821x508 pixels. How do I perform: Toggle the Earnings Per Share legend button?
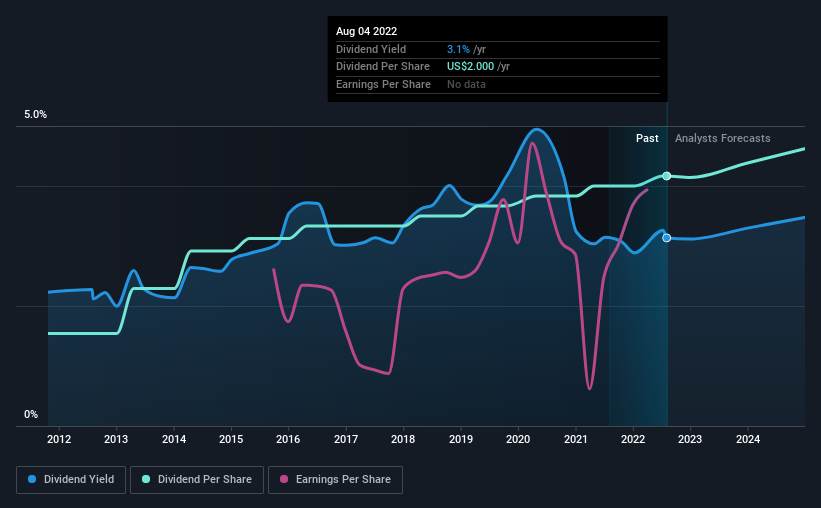(335, 480)
